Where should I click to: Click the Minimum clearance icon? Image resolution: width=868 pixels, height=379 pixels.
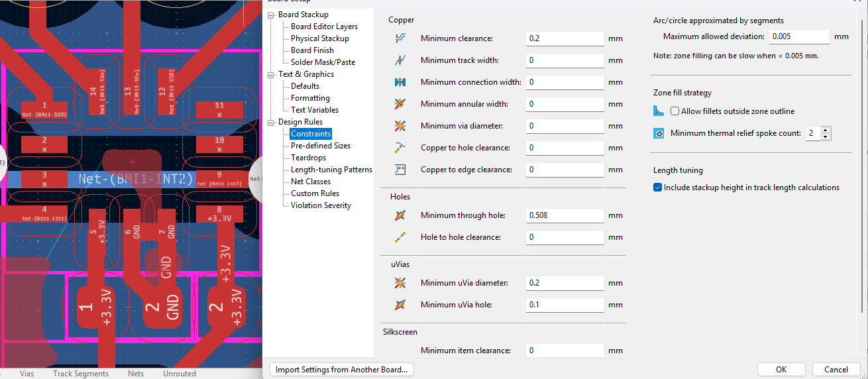click(400, 38)
